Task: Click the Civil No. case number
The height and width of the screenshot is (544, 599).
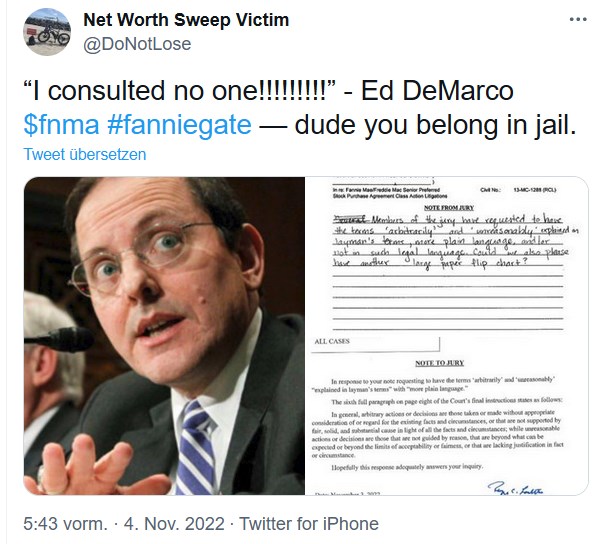Action: point(518,190)
